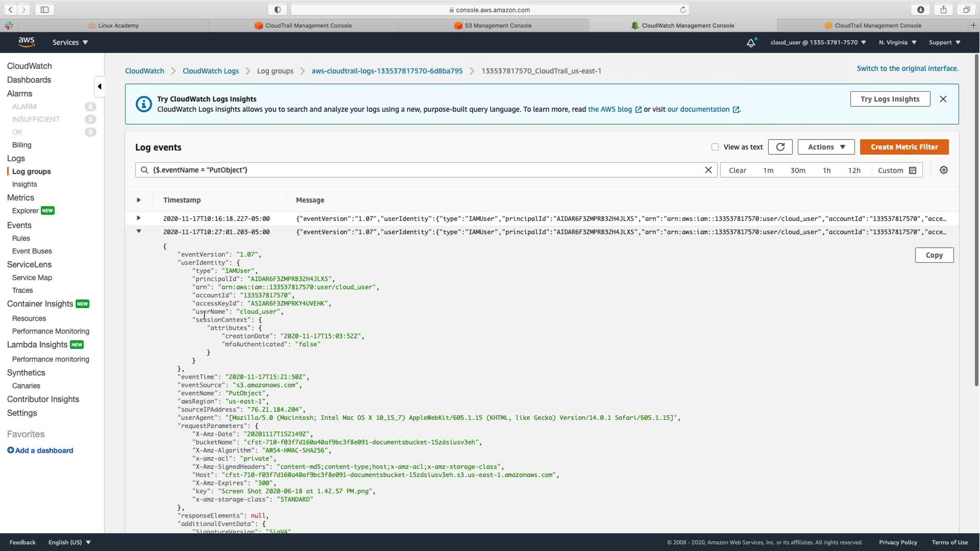Switch to the last CloudTrail Management Console tab
This screenshot has width=980, height=551.
point(872,25)
